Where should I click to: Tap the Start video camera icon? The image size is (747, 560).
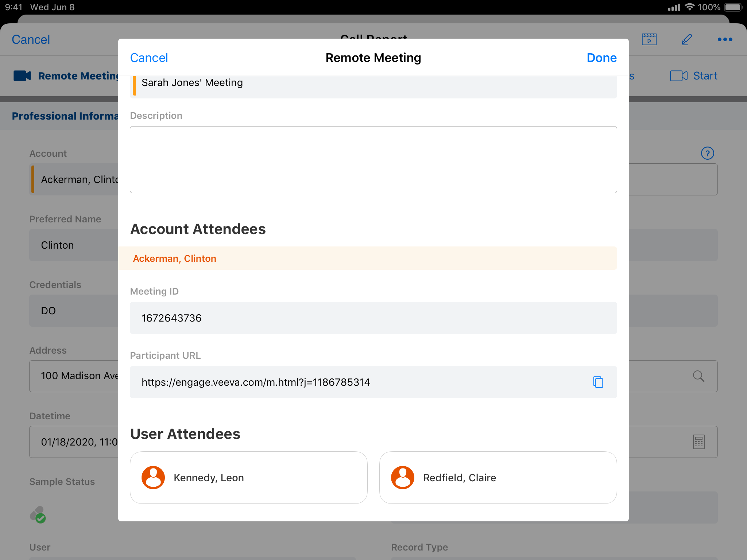point(678,76)
